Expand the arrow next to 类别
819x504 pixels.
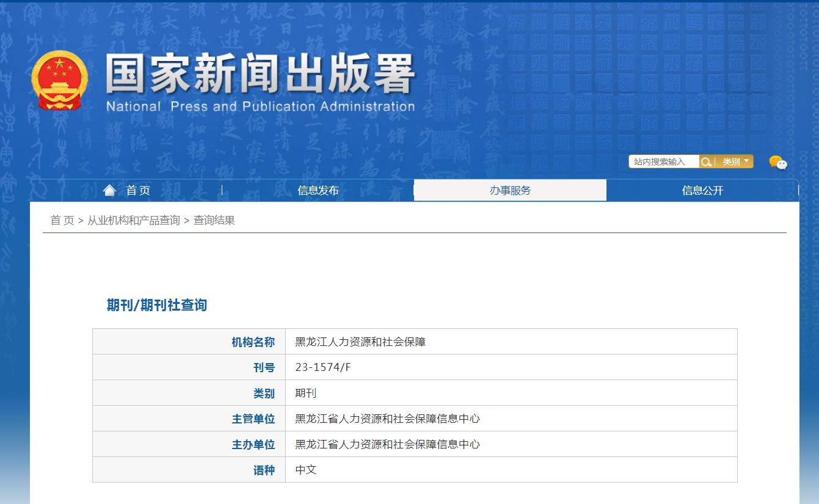pos(746,161)
